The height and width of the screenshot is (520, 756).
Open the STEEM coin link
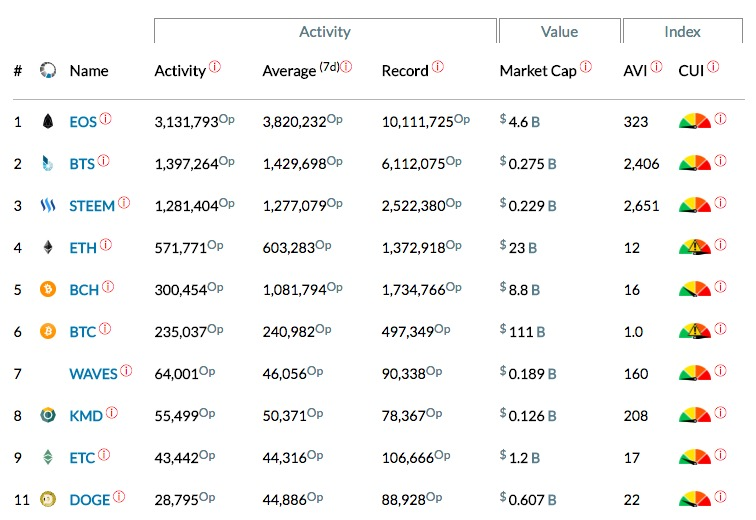click(x=92, y=206)
